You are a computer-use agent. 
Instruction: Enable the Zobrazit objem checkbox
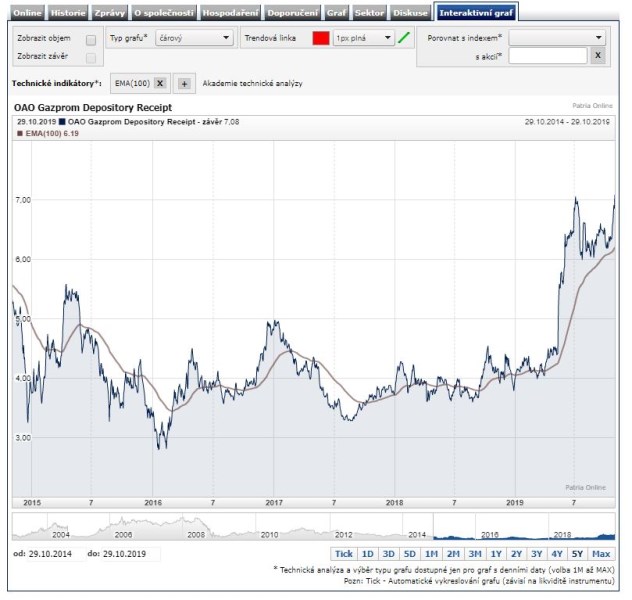point(91,39)
